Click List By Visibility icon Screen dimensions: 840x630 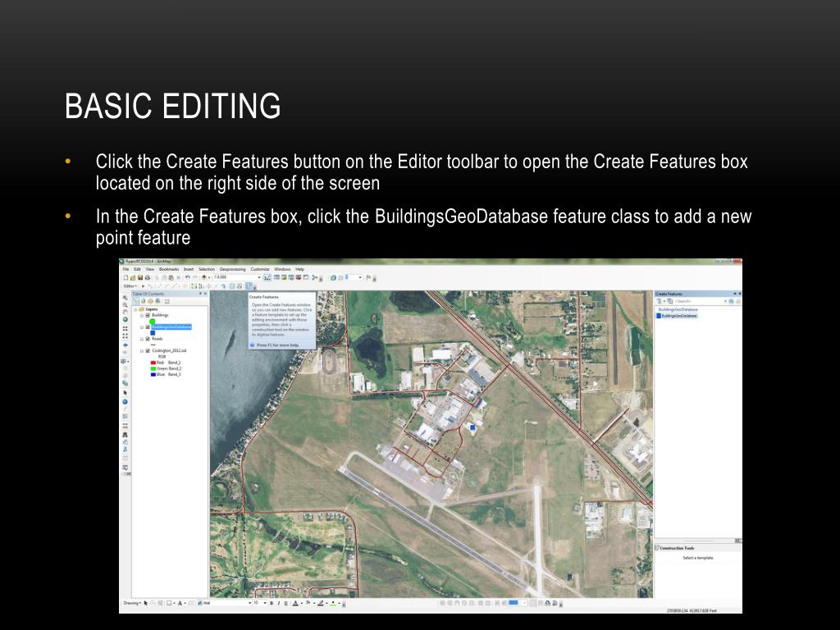tap(151, 301)
